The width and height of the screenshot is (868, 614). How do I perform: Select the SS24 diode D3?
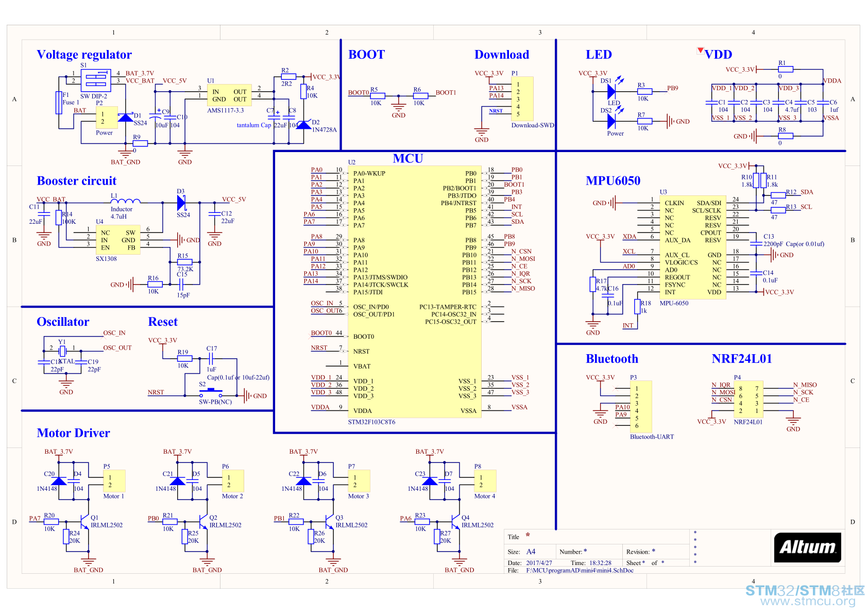[181, 203]
